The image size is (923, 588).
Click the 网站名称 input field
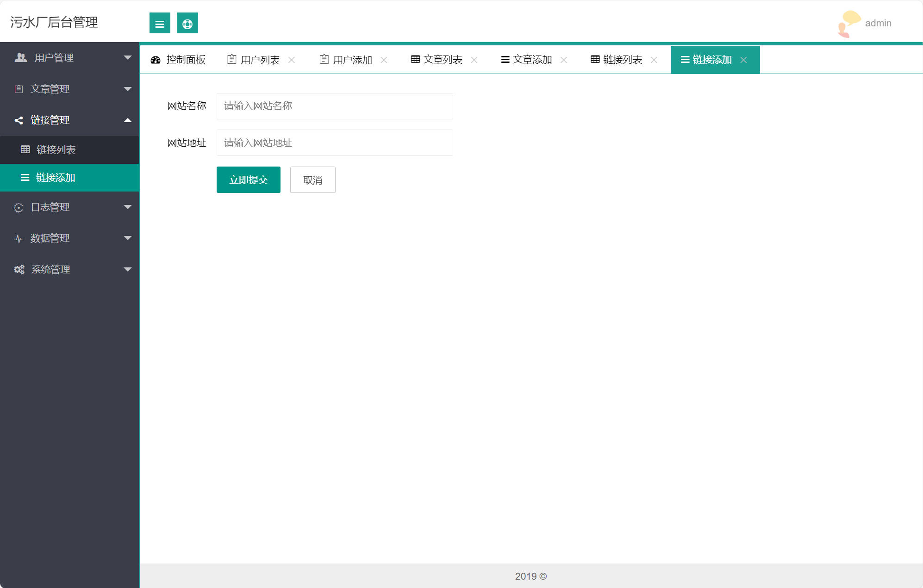334,106
